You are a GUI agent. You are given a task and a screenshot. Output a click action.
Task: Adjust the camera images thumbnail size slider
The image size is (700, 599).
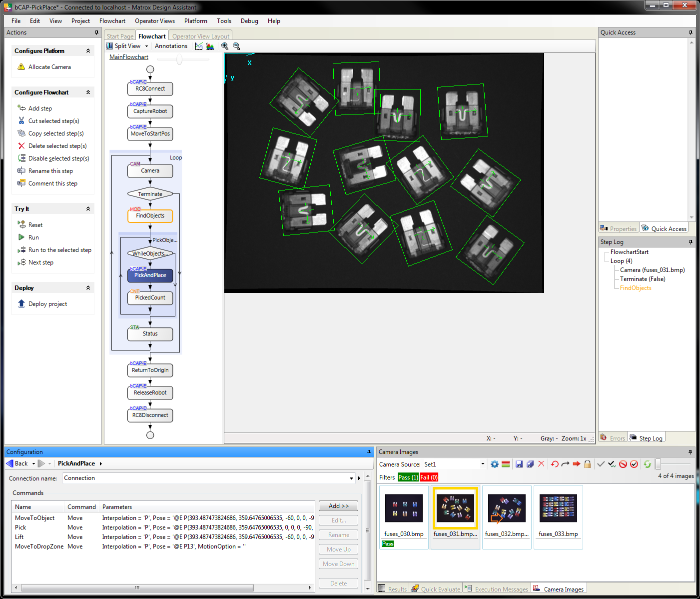pos(659,464)
